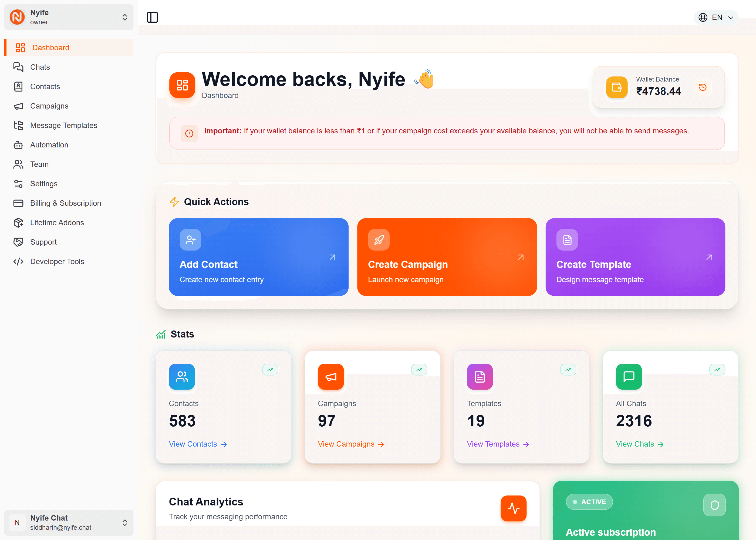This screenshot has width=756, height=540.
Task: Expand the Nyife owner workspace switcher
Action: pyautogui.click(x=125, y=17)
